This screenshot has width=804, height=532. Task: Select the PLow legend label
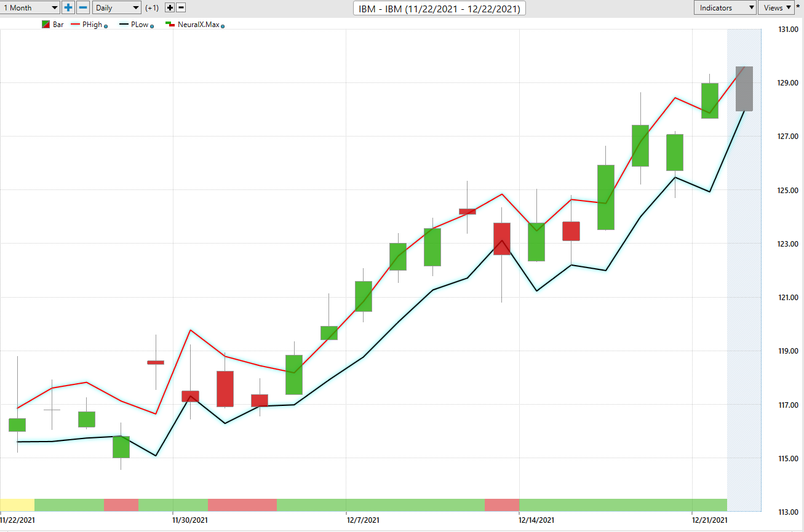pyautogui.click(x=140, y=25)
